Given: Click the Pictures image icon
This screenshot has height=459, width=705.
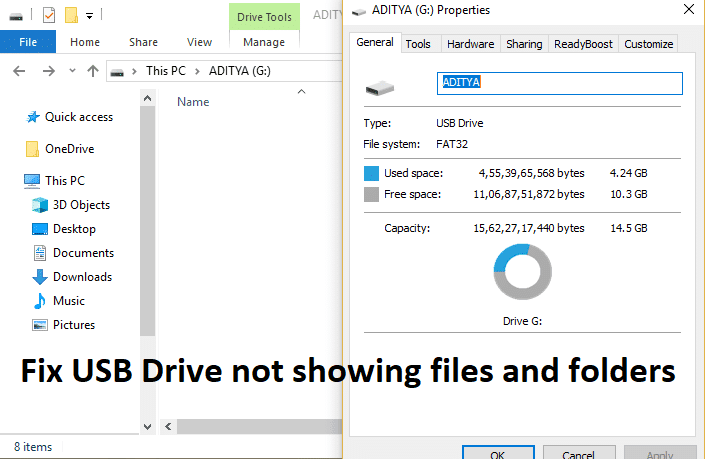Looking at the screenshot, I should 40,325.
